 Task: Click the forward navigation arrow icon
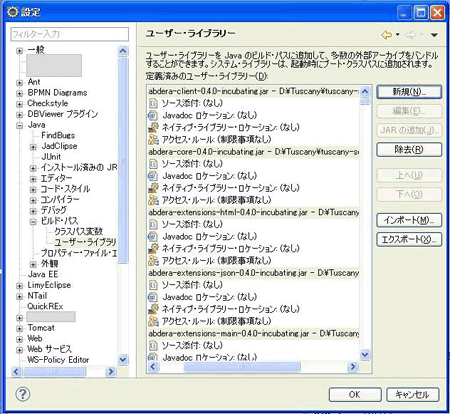tap(411, 35)
